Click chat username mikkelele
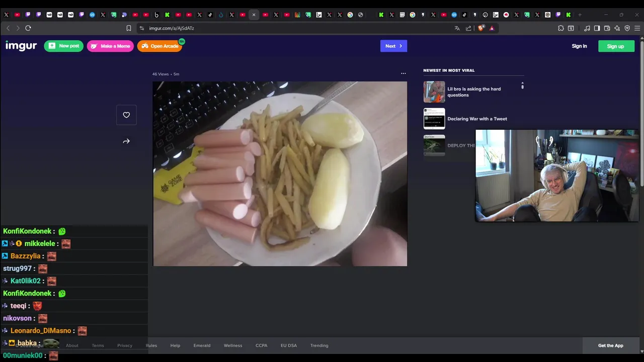The width and height of the screenshot is (644, 362). pyautogui.click(x=40, y=243)
